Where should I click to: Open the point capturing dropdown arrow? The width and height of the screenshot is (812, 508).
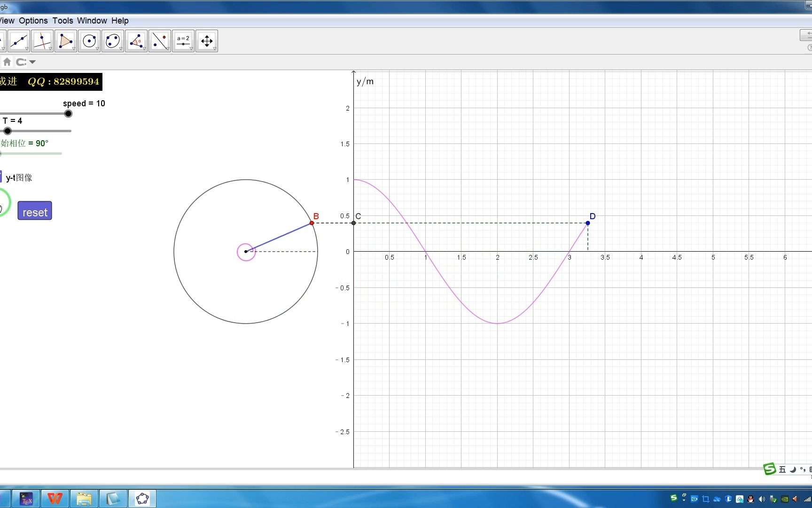32,62
